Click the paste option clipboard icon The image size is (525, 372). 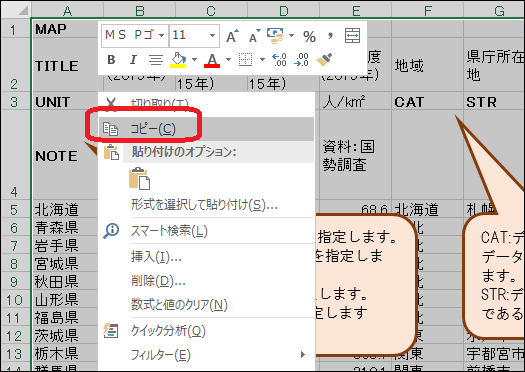[x=139, y=178]
